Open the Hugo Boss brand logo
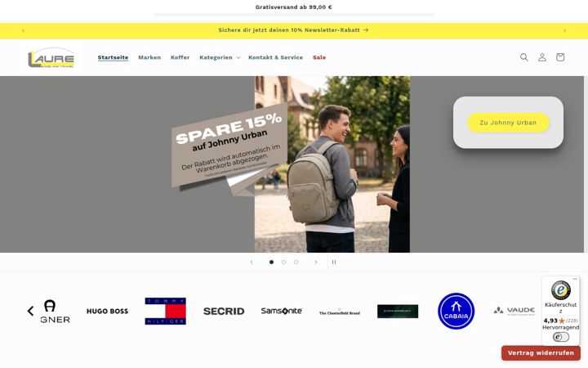This screenshot has width=588, height=368. coord(107,312)
